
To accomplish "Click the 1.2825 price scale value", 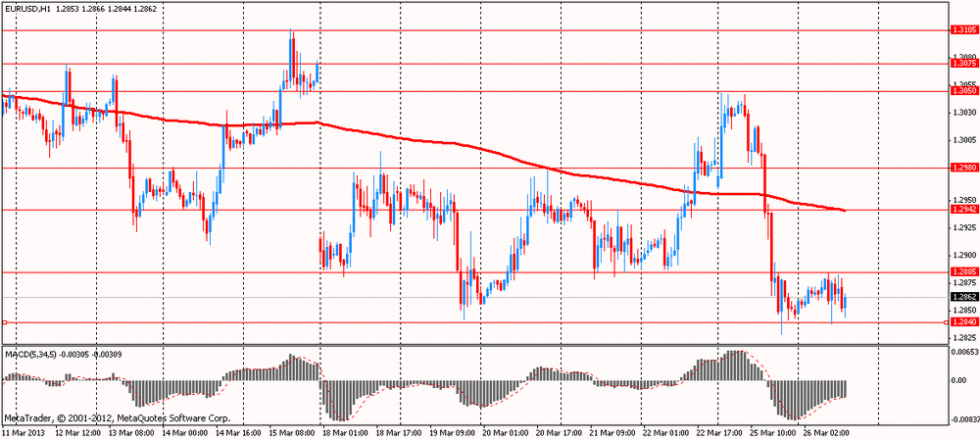I will click(x=963, y=337).
